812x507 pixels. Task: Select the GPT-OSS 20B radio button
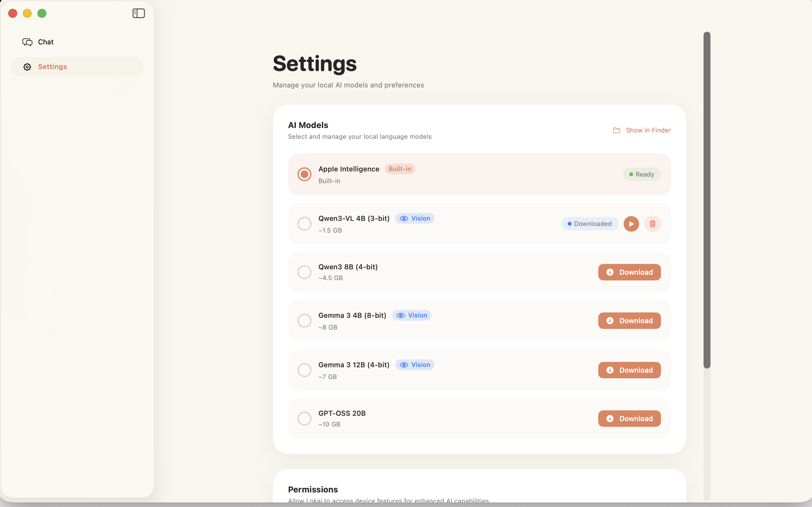(x=304, y=418)
